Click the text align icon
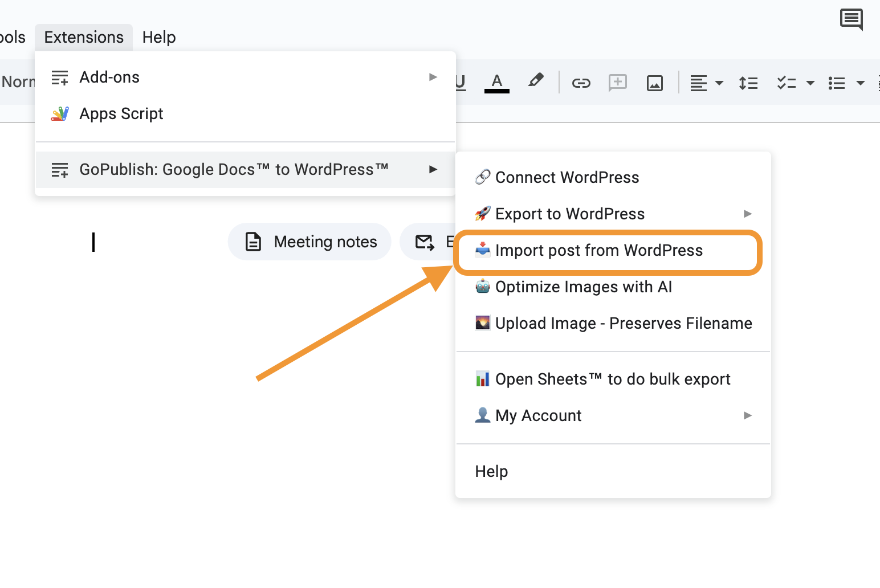This screenshot has width=880, height=588. pos(698,84)
